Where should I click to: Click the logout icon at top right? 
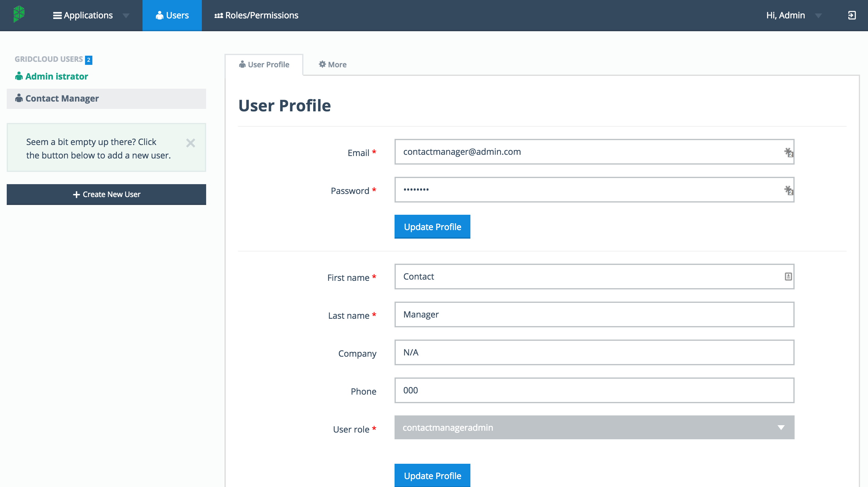853,15
